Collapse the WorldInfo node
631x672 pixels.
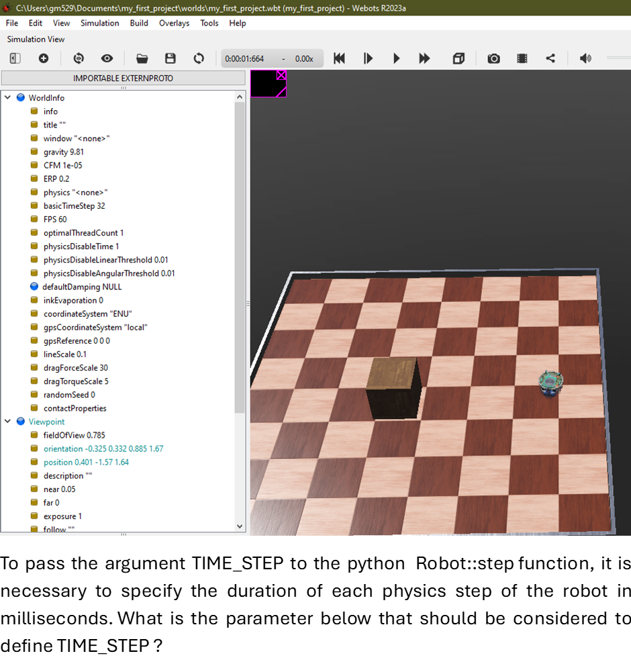tap(8, 98)
